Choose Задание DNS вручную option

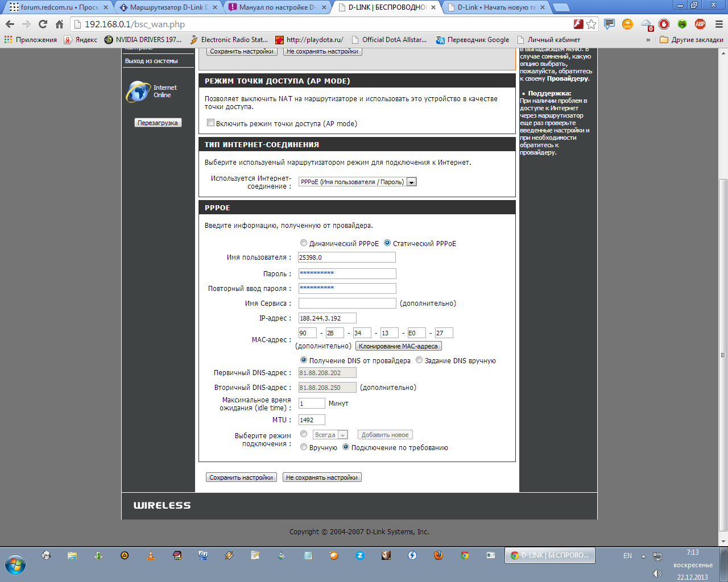(419, 360)
